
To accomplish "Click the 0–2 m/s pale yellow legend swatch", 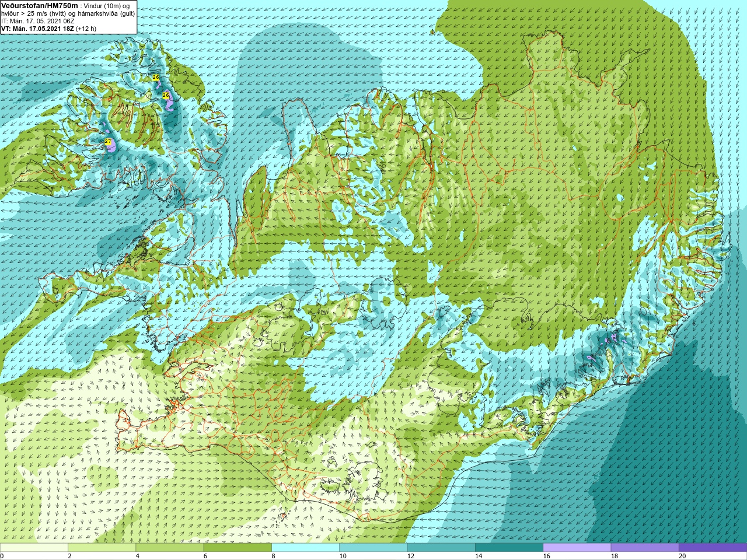I will (34, 548).
